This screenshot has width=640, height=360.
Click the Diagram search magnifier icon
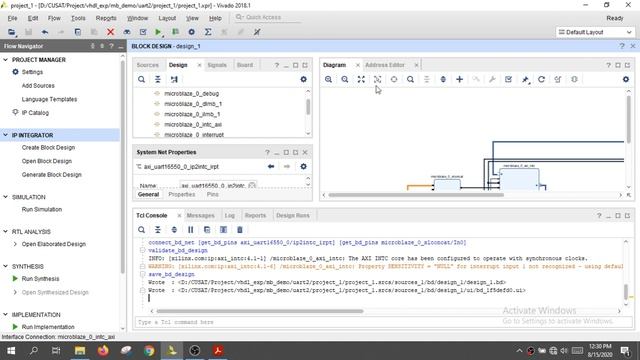pyautogui.click(x=410, y=79)
